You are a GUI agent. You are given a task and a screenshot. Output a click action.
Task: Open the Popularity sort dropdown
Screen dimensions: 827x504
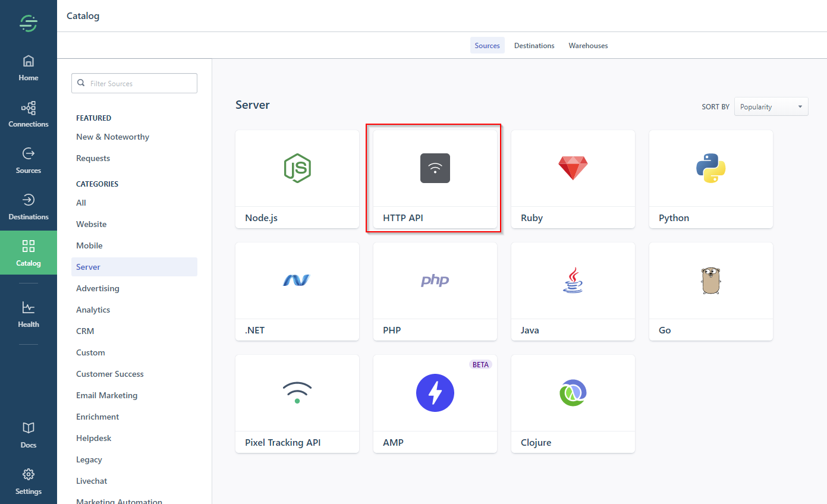click(x=771, y=106)
